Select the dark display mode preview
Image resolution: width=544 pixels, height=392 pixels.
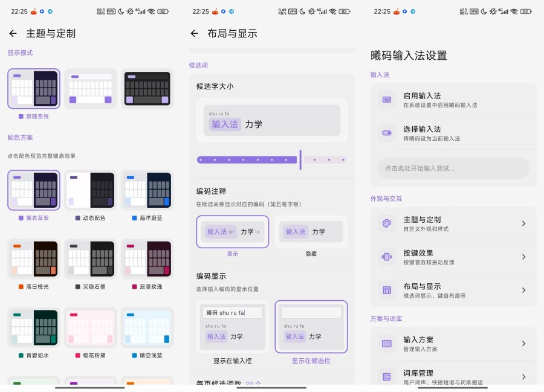tap(147, 89)
